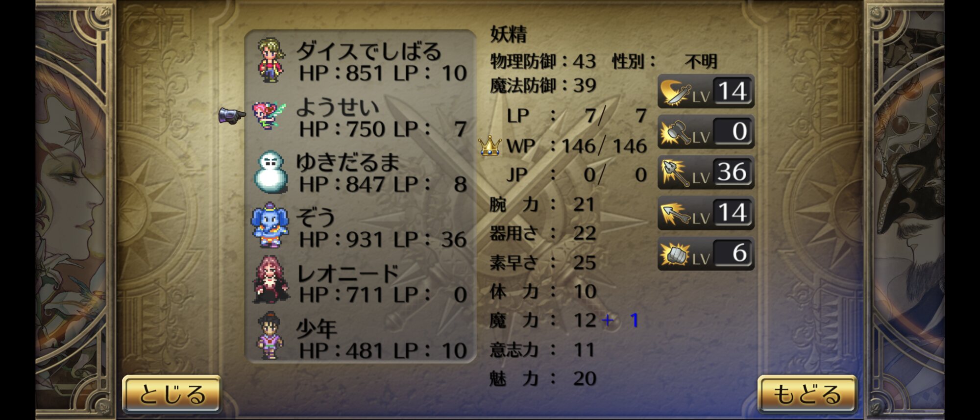
Task: Go back with the もどる button
Action: (808, 395)
